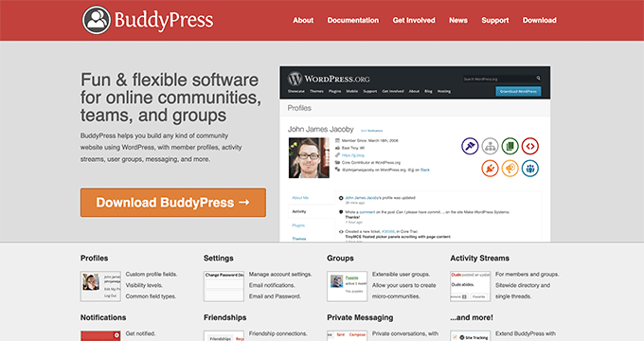Click the Hosting link in WordPress.org nav
The image size is (644, 341).
coord(444,91)
